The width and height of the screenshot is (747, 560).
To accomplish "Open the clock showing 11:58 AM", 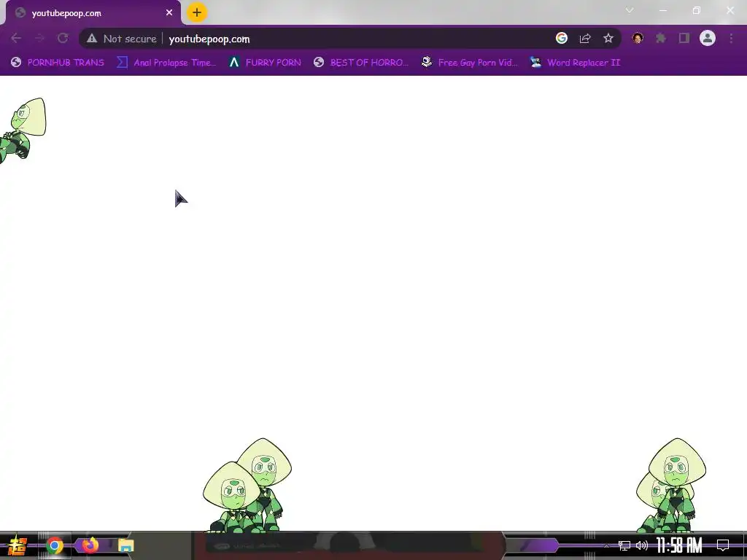I will [x=679, y=545].
